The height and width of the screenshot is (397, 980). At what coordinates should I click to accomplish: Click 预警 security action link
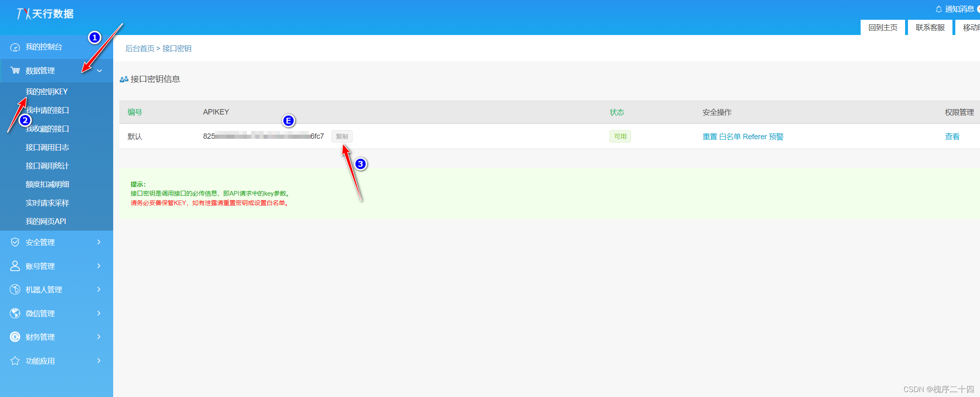776,137
